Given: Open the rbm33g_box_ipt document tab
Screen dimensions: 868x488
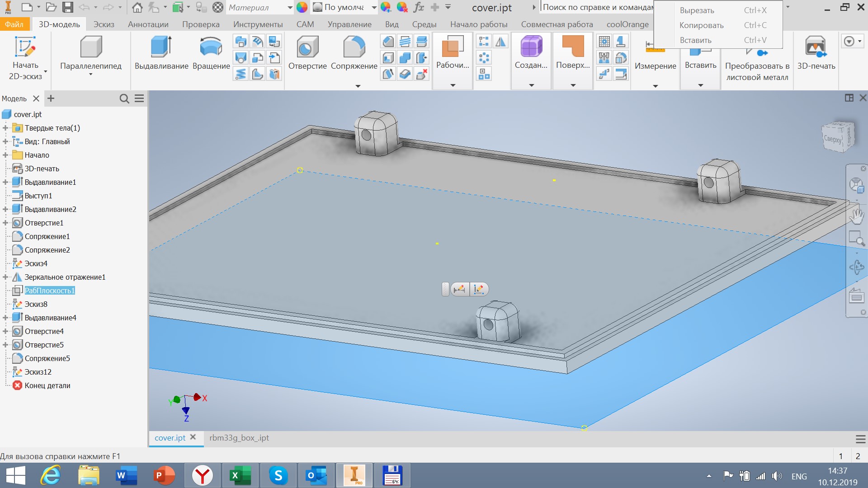Looking at the screenshot, I should [239, 438].
